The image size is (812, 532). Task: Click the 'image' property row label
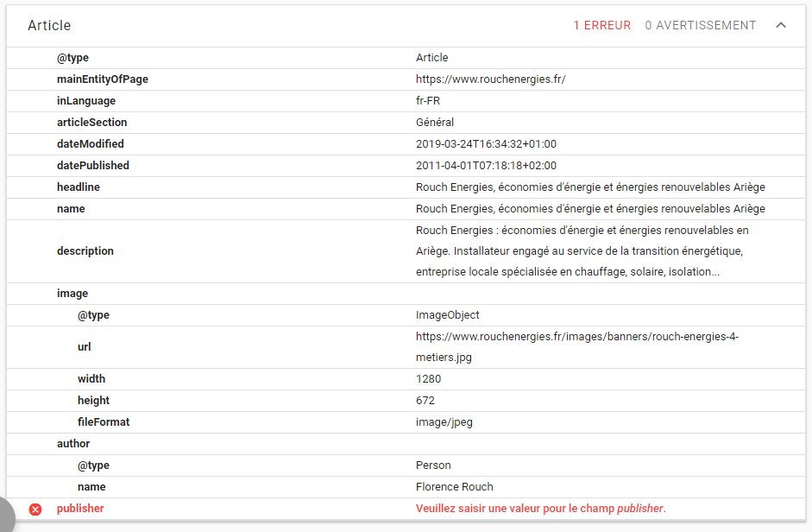[72, 294]
